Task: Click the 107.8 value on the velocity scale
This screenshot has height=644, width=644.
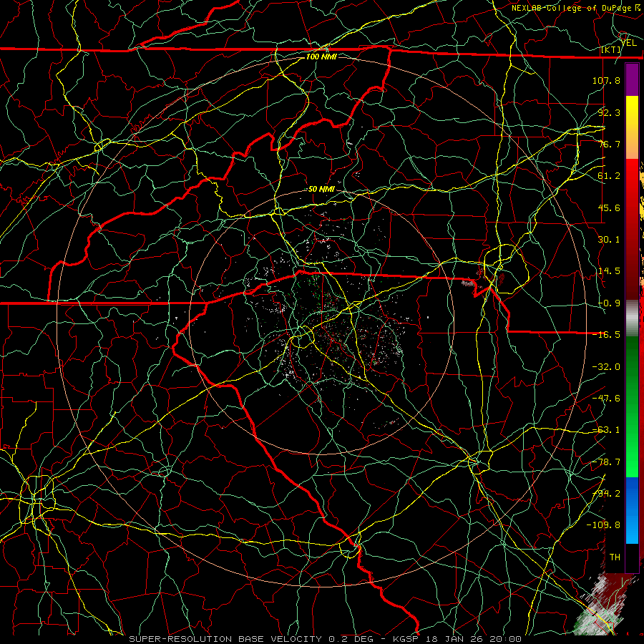Action: pyautogui.click(x=606, y=80)
